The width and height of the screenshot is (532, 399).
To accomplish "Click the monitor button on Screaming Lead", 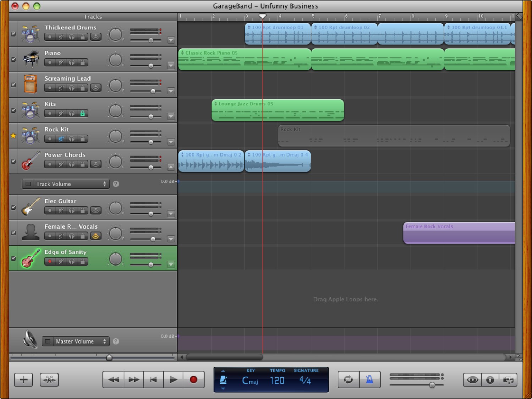I will (95, 88).
